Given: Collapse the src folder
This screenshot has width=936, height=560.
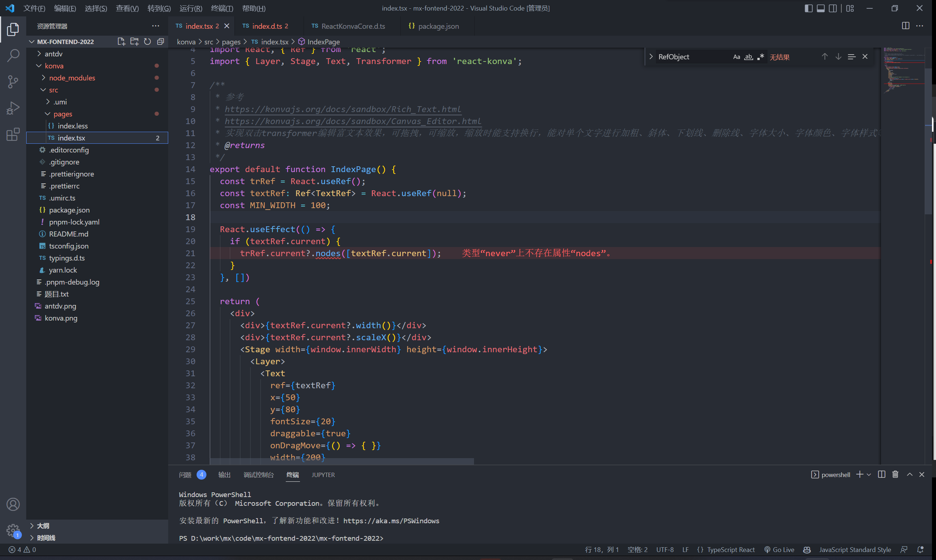Looking at the screenshot, I should [43, 90].
